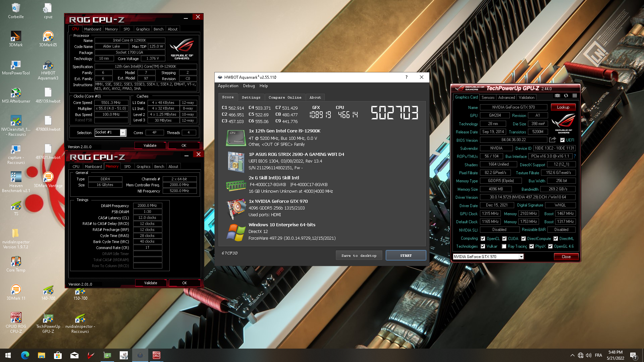Click the START button in Aquamark
644x362 pixels.
click(x=406, y=255)
